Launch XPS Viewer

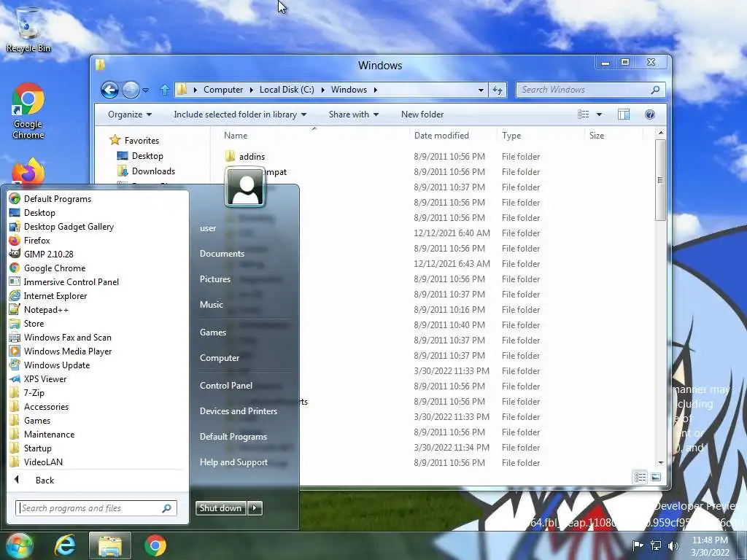click(38, 378)
